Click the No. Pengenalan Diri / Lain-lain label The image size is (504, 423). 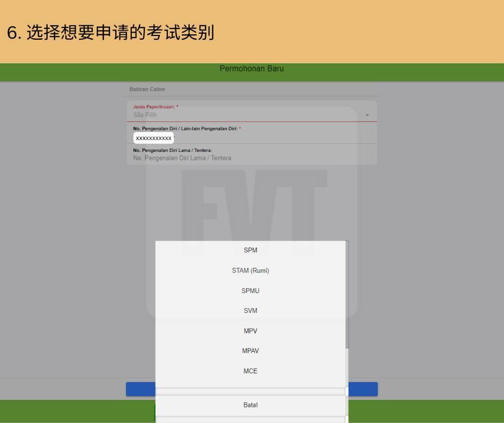click(187, 129)
